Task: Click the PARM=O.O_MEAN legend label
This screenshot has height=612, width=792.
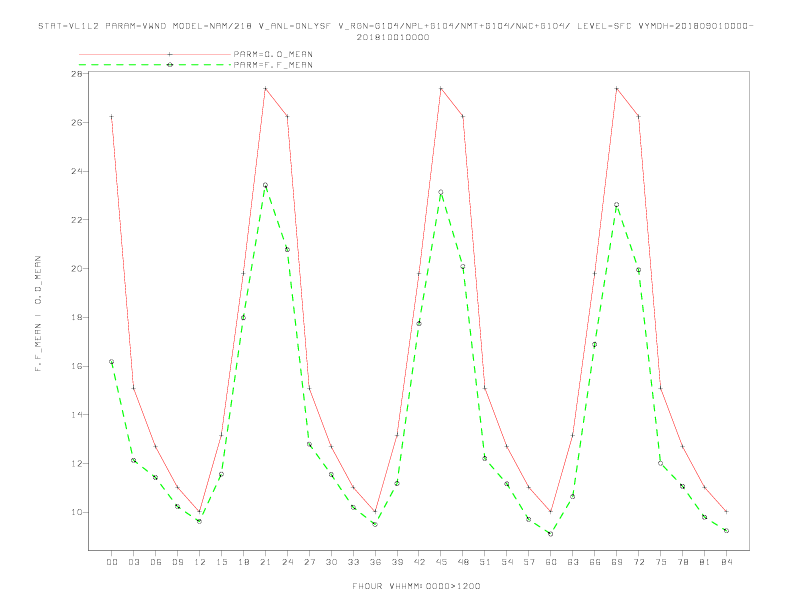Action: point(273,54)
